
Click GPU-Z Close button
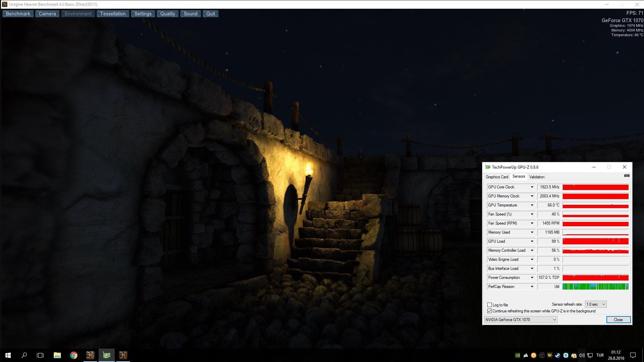click(x=618, y=320)
